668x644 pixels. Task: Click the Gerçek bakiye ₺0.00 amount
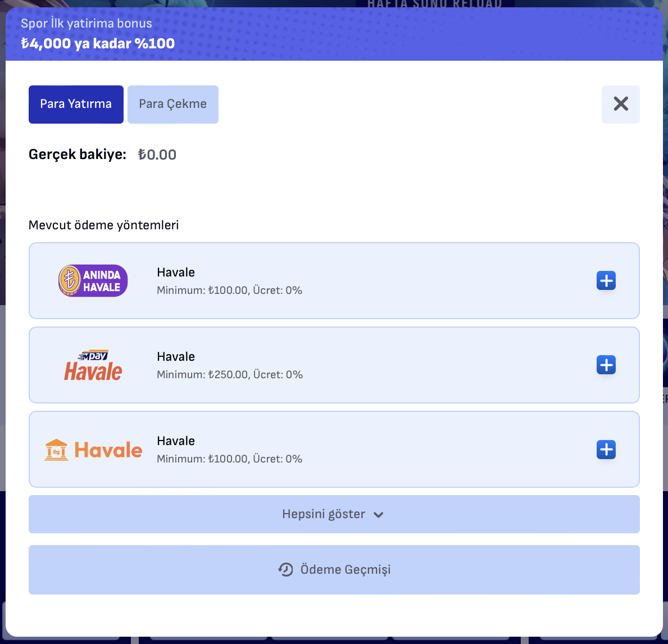click(157, 155)
